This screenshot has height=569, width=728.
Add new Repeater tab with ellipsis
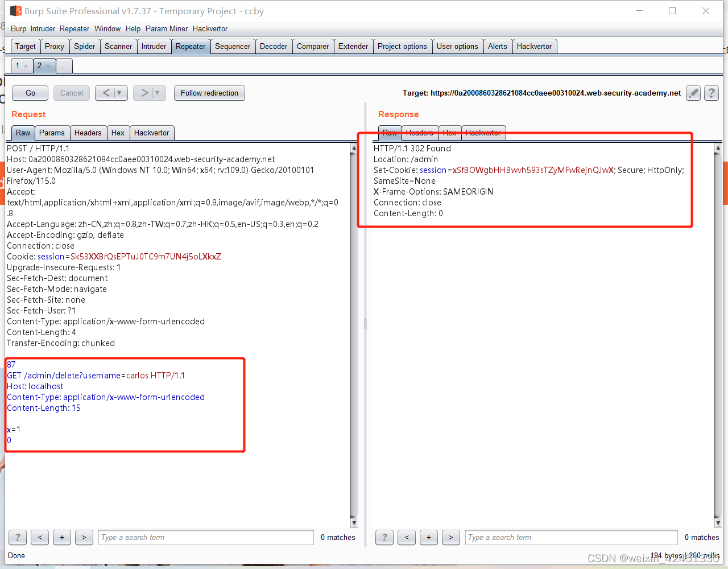[64, 66]
